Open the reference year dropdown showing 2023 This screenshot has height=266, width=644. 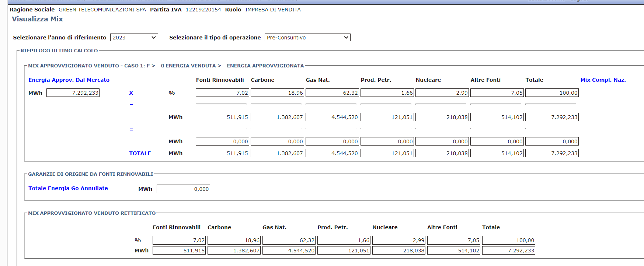(134, 38)
